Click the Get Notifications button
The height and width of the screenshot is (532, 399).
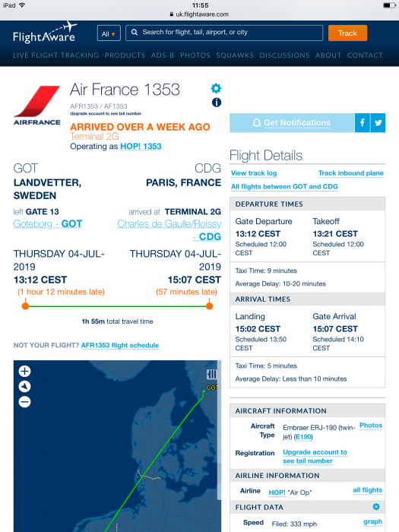pyautogui.click(x=292, y=123)
